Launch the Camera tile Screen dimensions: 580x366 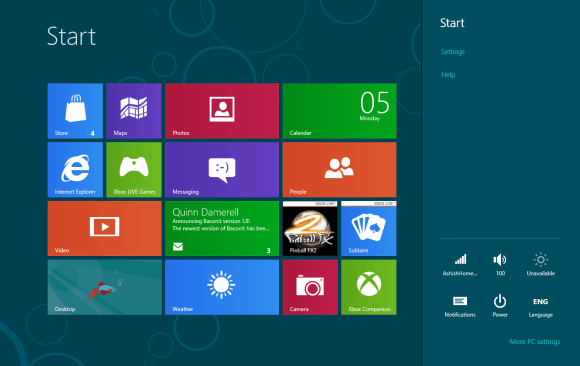(310, 287)
